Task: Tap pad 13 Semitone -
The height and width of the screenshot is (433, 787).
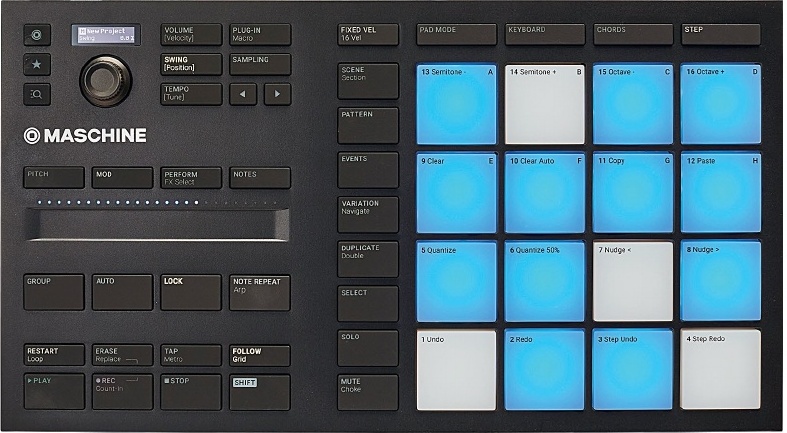Action: click(x=456, y=104)
